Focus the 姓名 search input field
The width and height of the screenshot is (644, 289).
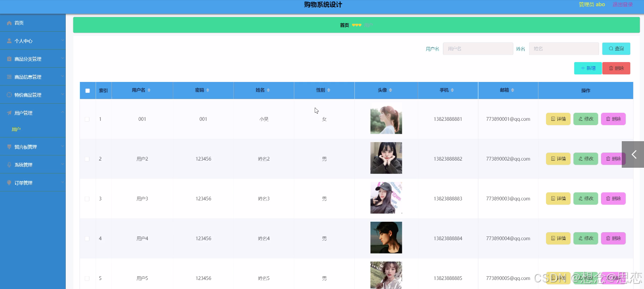[x=564, y=49]
